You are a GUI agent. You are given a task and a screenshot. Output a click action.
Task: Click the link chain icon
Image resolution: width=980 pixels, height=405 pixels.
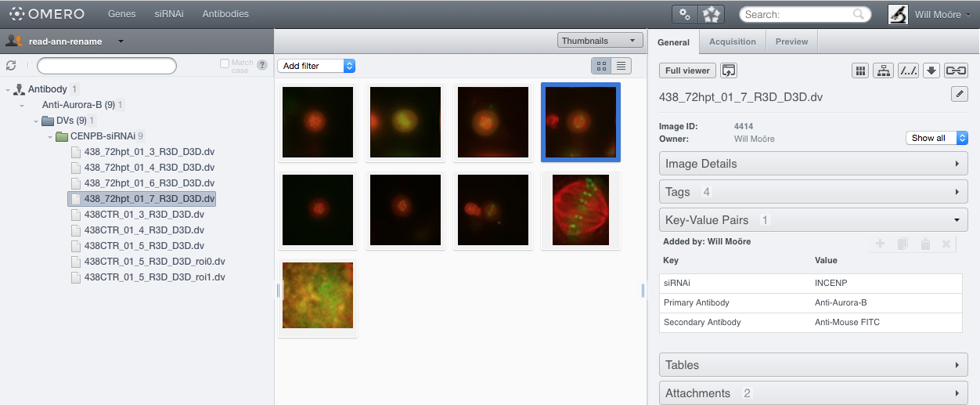tap(956, 71)
